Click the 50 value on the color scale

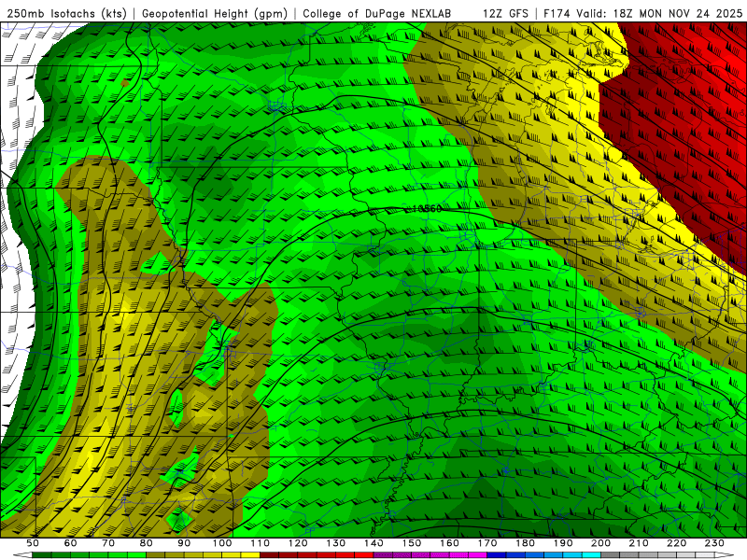coord(33,543)
